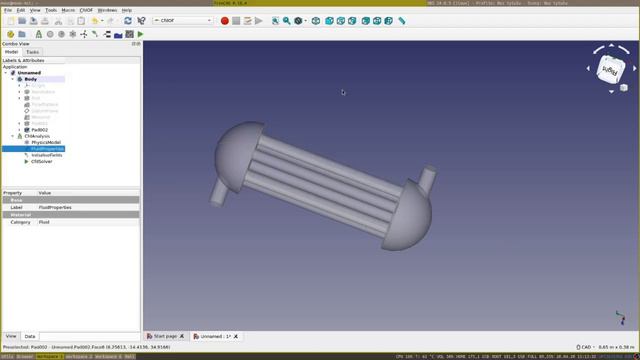
Task: Click the Cut scissors icon
Action: tap(58, 21)
